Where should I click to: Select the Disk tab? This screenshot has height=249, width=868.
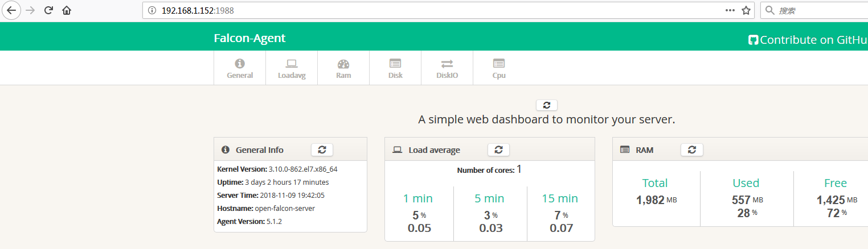coord(395,68)
